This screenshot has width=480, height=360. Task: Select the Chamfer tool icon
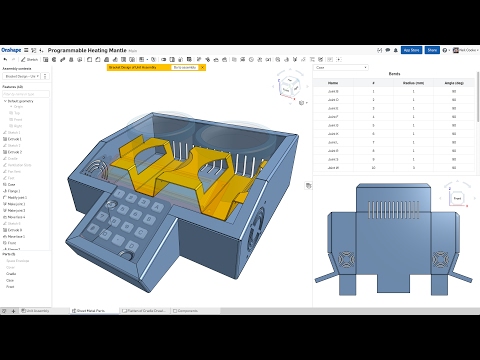(98, 59)
